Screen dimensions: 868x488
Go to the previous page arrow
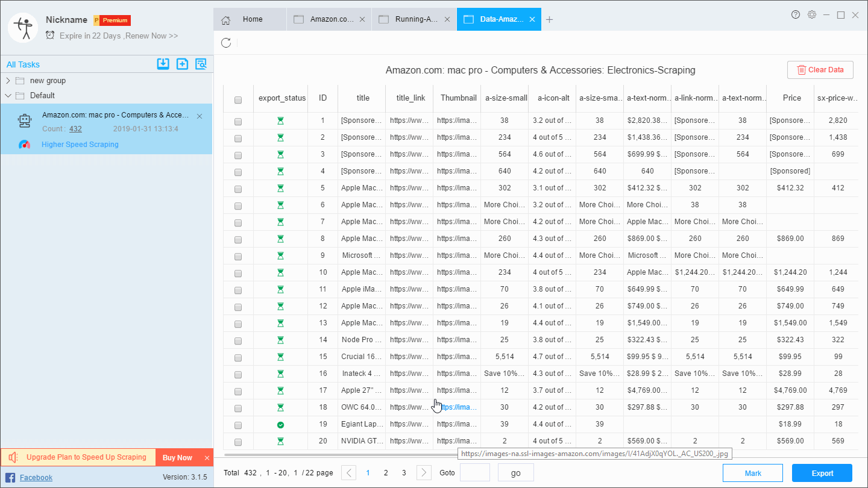click(349, 473)
